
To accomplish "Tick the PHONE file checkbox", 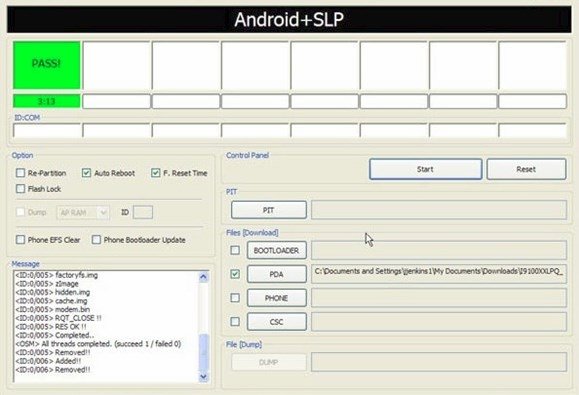I will (235, 298).
